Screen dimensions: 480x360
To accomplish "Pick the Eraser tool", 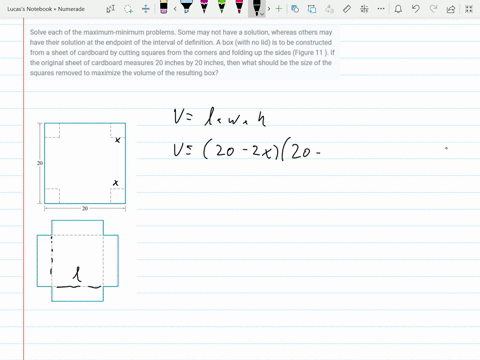I will coord(164,7).
